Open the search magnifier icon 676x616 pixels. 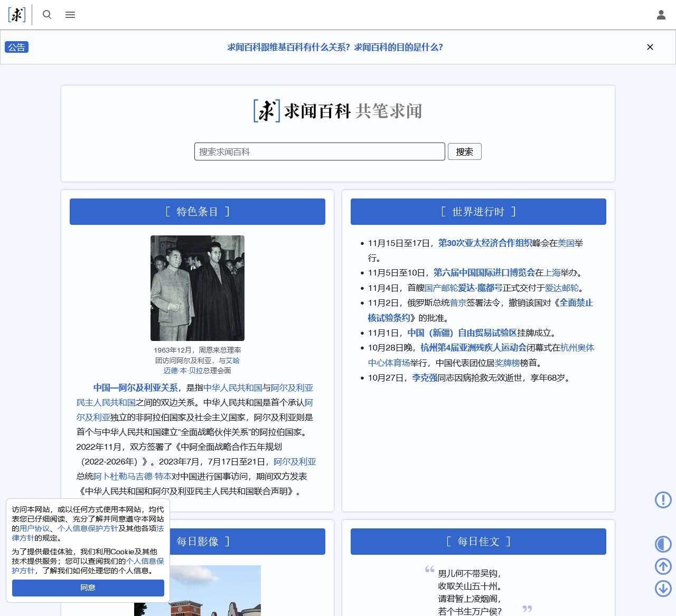tap(47, 15)
